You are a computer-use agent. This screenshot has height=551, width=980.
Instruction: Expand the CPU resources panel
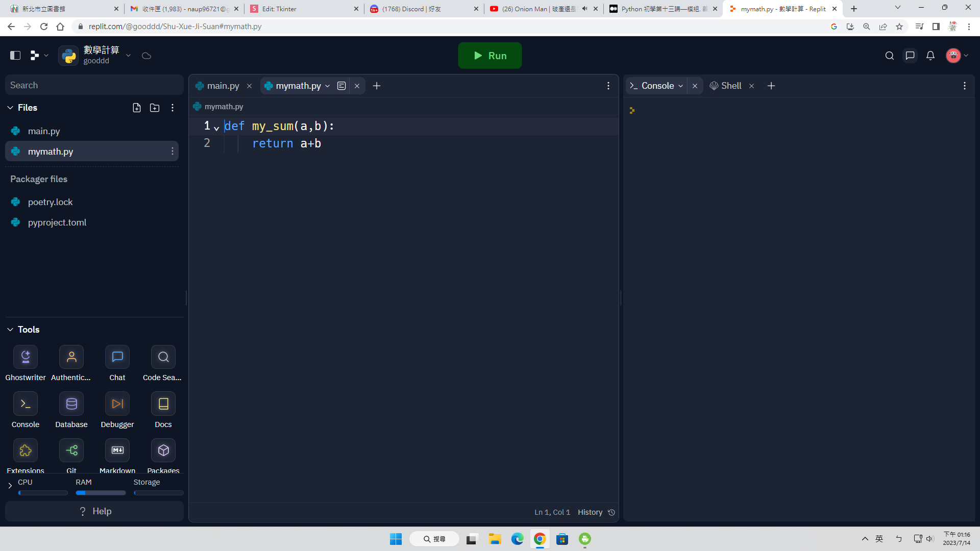point(10,486)
